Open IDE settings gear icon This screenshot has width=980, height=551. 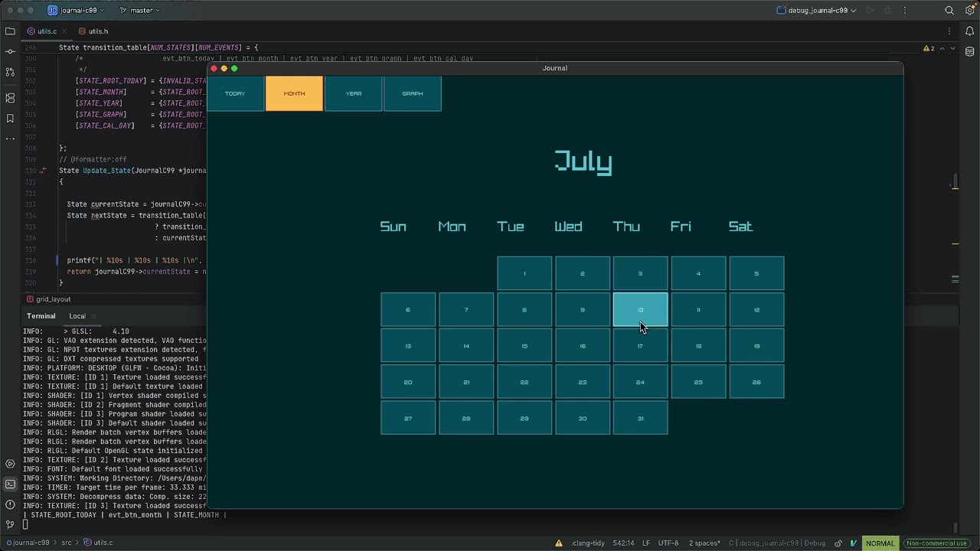tap(969, 11)
